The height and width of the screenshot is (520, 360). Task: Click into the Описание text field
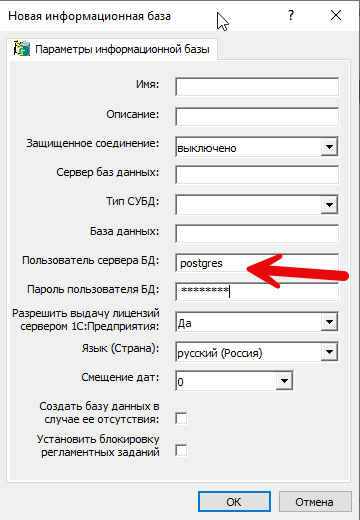(x=257, y=116)
